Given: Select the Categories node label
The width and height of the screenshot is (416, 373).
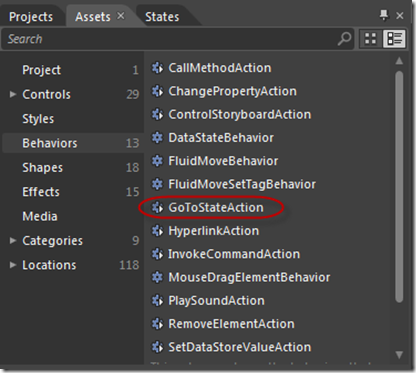Looking at the screenshot, I should point(53,241).
